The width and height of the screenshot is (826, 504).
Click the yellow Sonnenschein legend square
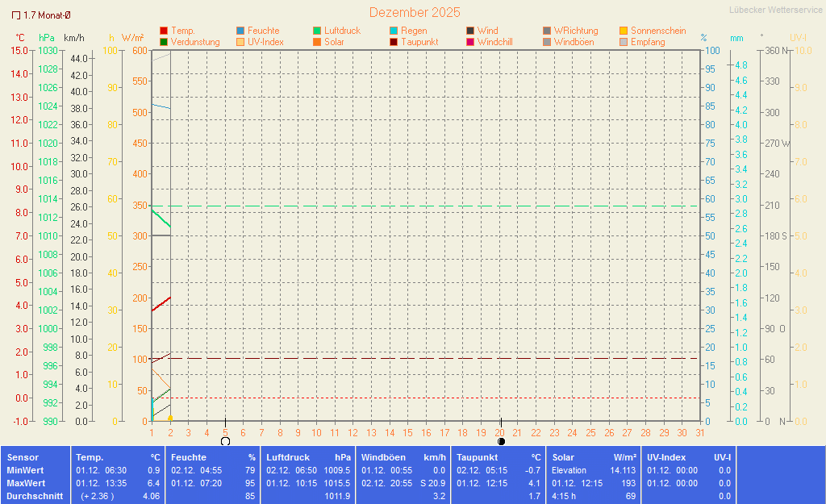[624, 31]
